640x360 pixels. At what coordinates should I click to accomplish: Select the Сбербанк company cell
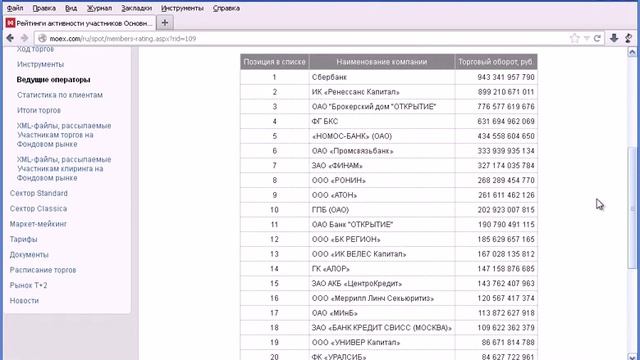coord(382,77)
